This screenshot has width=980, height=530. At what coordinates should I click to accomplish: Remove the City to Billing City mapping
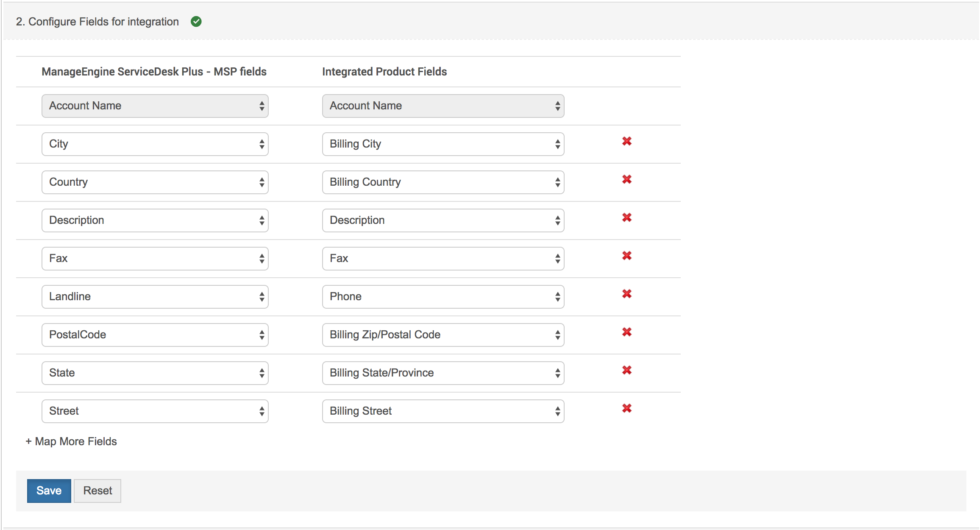coord(626,141)
